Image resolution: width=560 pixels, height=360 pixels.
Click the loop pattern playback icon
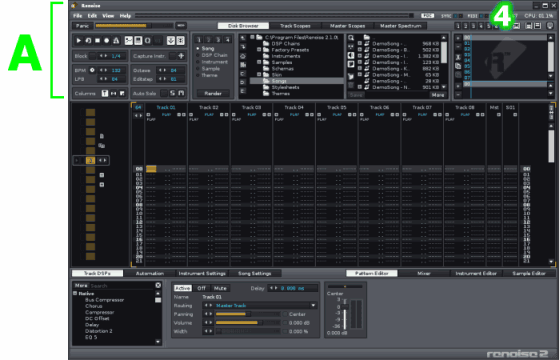pyautogui.click(x=88, y=41)
